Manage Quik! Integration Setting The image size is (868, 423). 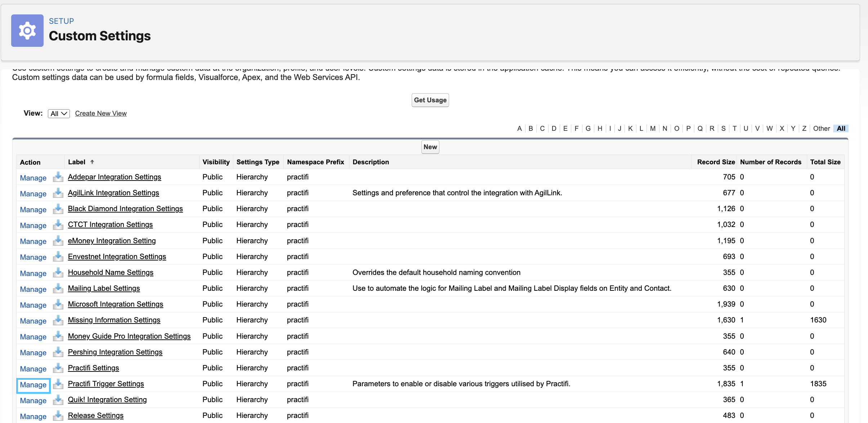click(x=33, y=401)
